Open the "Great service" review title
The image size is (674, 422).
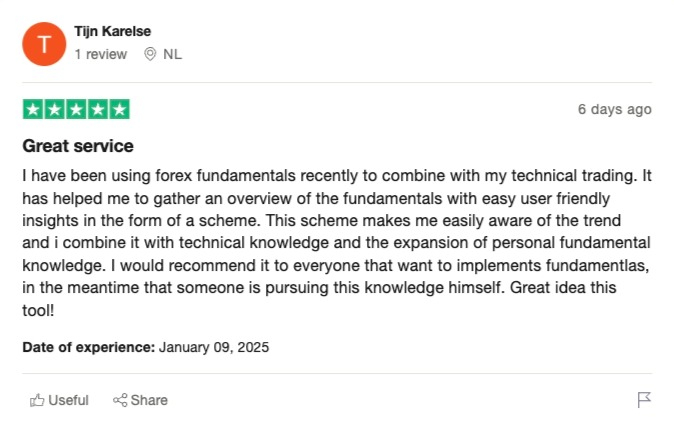click(x=78, y=146)
